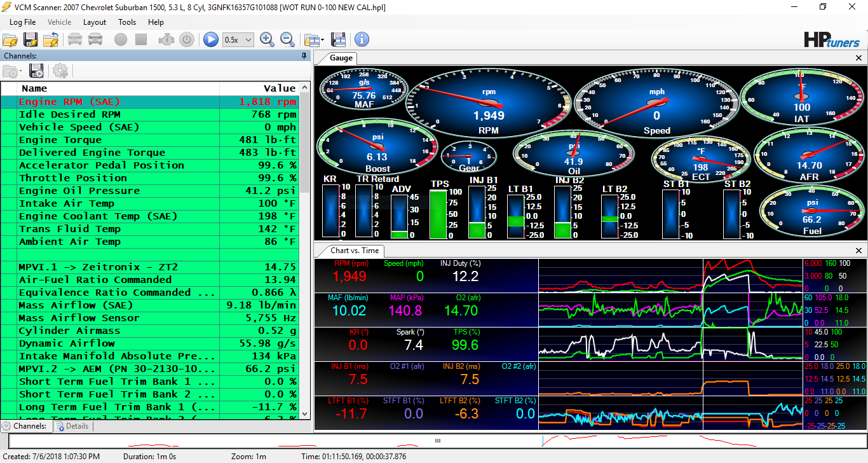Open the 0.5x playback speed dropdown
Image resolution: width=868 pixels, height=463 pixels.
point(238,39)
